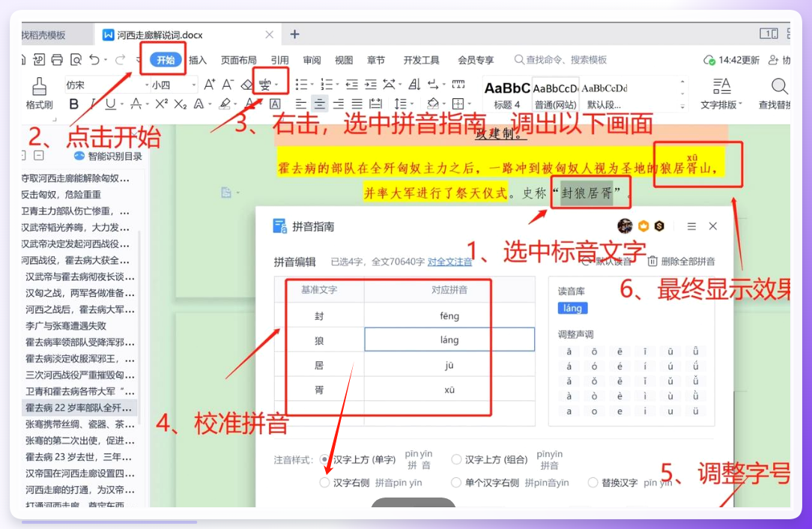Click the pinyin field containing láng

(x=449, y=339)
